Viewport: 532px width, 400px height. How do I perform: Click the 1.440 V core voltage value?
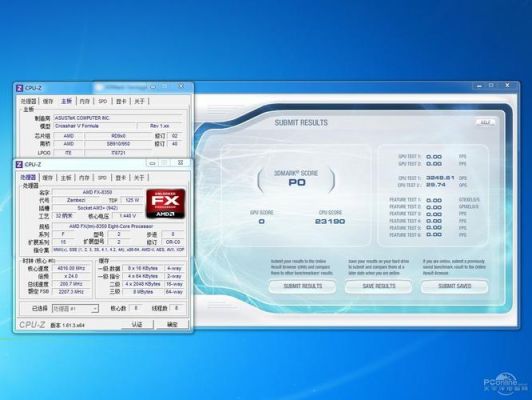click(128, 216)
